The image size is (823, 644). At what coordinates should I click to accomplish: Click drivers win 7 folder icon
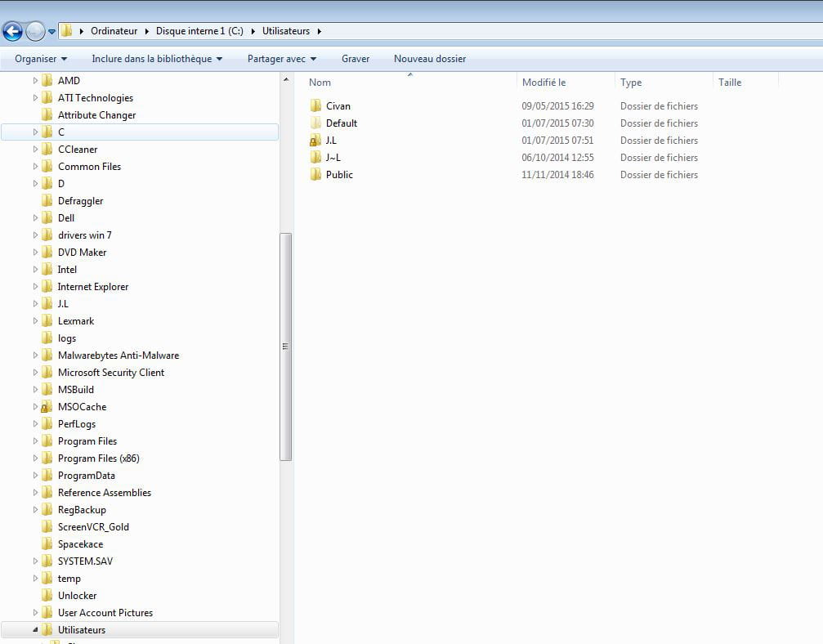tap(47, 235)
